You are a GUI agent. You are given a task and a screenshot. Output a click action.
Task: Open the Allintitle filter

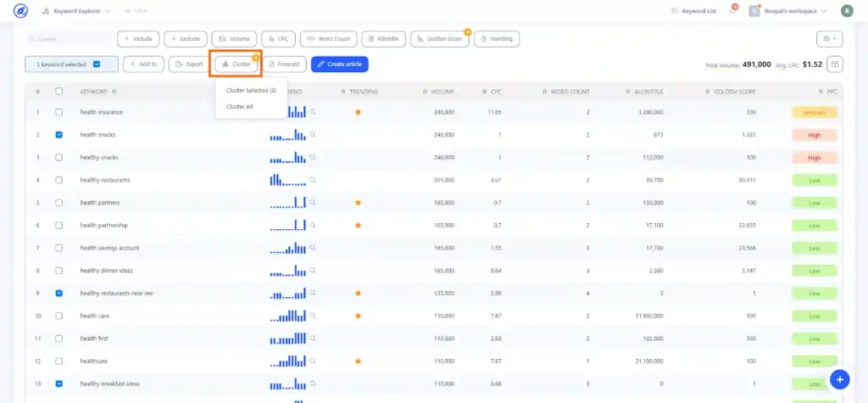(x=384, y=39)
